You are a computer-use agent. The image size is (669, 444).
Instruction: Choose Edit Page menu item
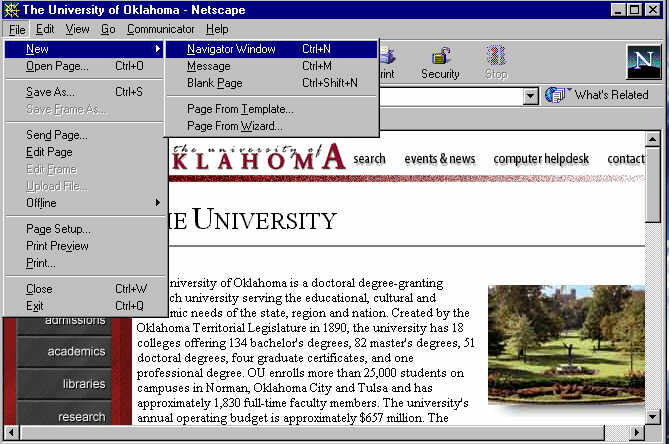[x=84, y=152]
